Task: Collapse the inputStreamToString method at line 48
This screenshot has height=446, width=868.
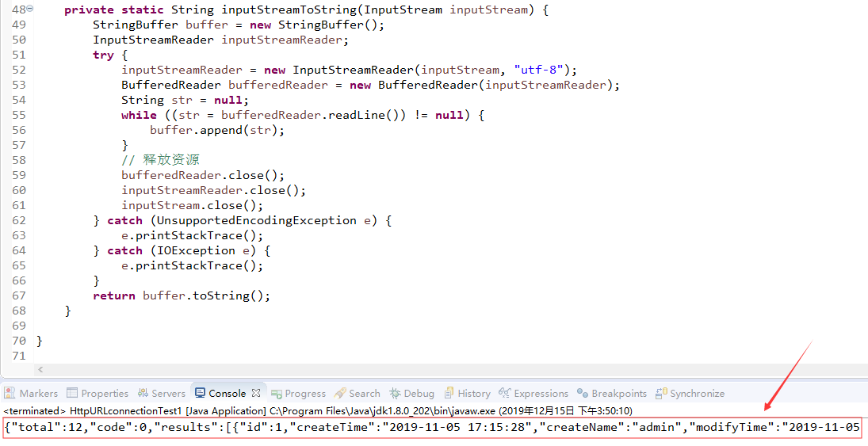Action: (30, 9)
